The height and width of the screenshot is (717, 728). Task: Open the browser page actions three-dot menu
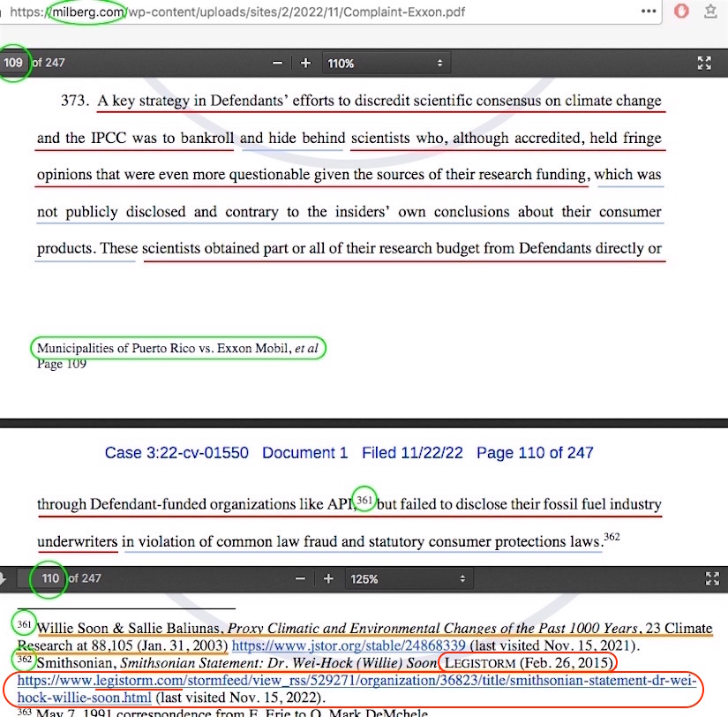(x=649, y=12)
